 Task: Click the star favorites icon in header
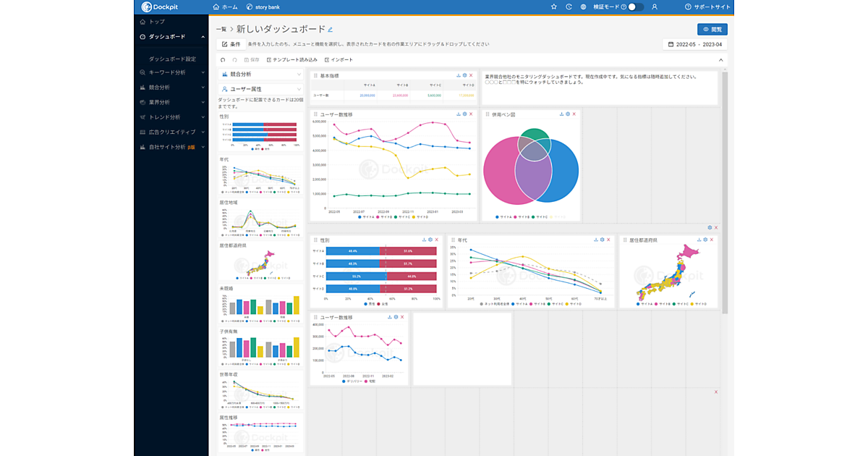[x=554, y=7]
